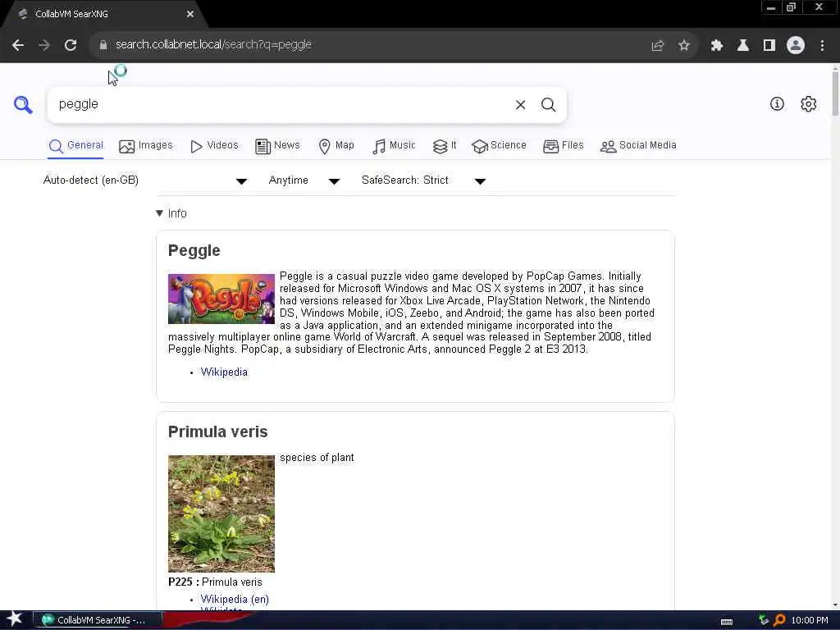
Task: Switch to Files search tab
Action: (563, 146)
